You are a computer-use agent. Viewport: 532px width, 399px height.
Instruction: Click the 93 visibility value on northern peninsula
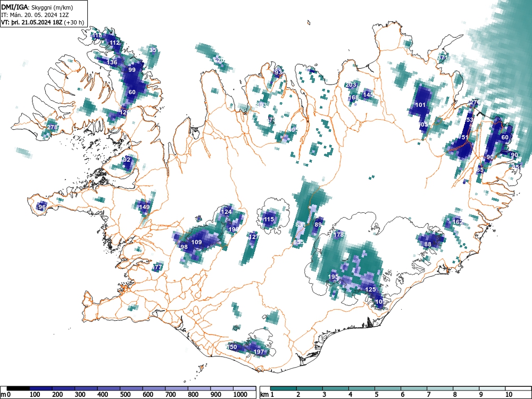278,72
